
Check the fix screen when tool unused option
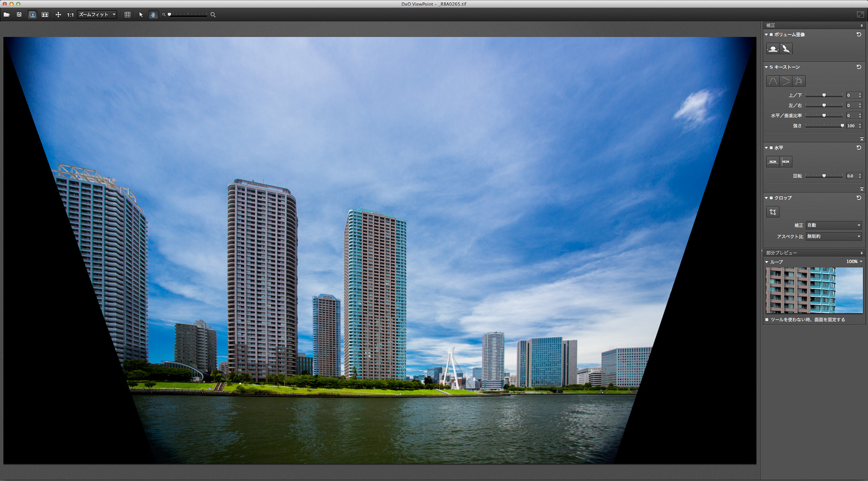pyautogui.click(x=767, y=320)
